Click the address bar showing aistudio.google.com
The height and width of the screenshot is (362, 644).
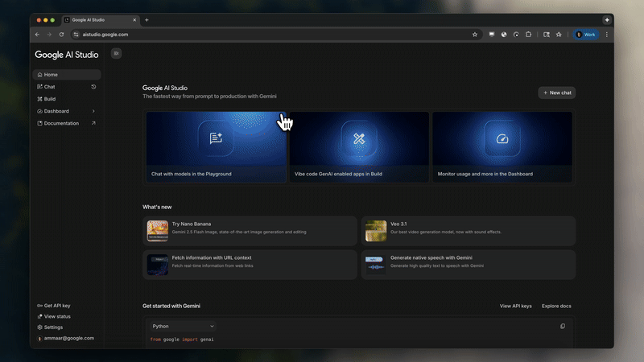(242, 35)
